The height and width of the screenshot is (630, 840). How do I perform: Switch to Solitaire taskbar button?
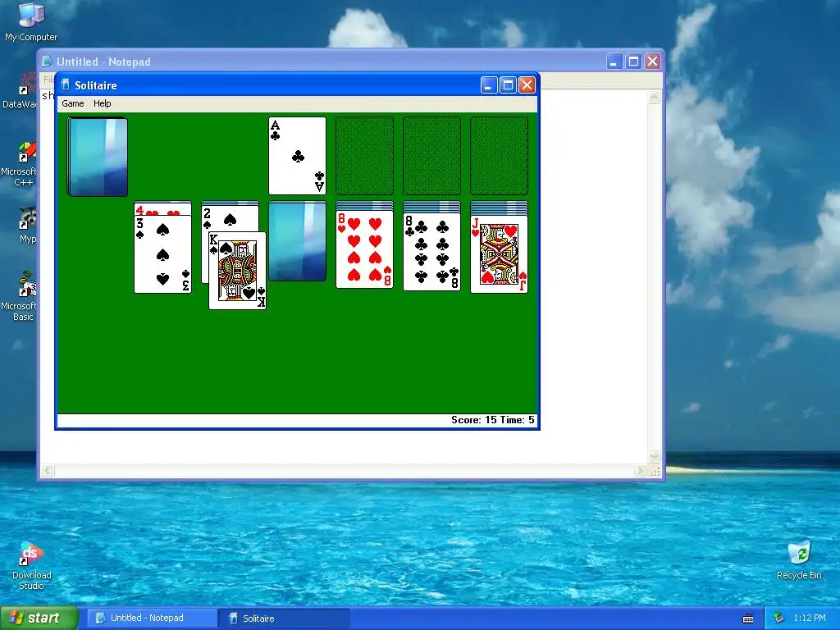click(284, 619)
